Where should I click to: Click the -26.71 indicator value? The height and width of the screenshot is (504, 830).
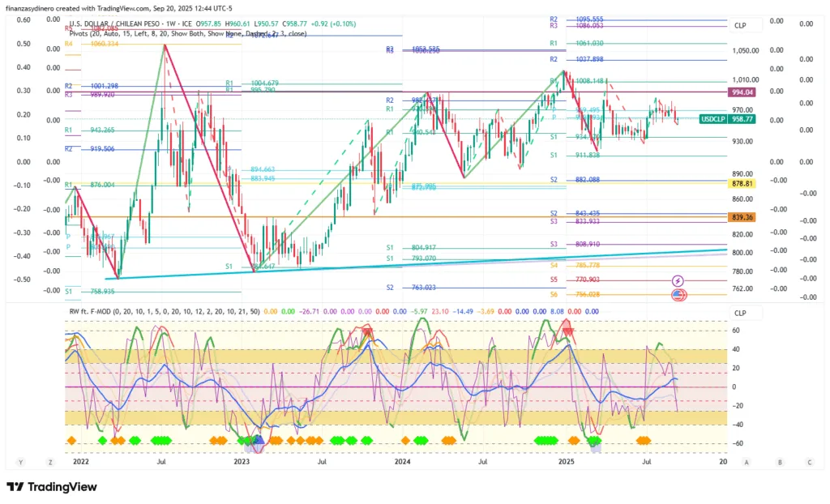[309, 311]
